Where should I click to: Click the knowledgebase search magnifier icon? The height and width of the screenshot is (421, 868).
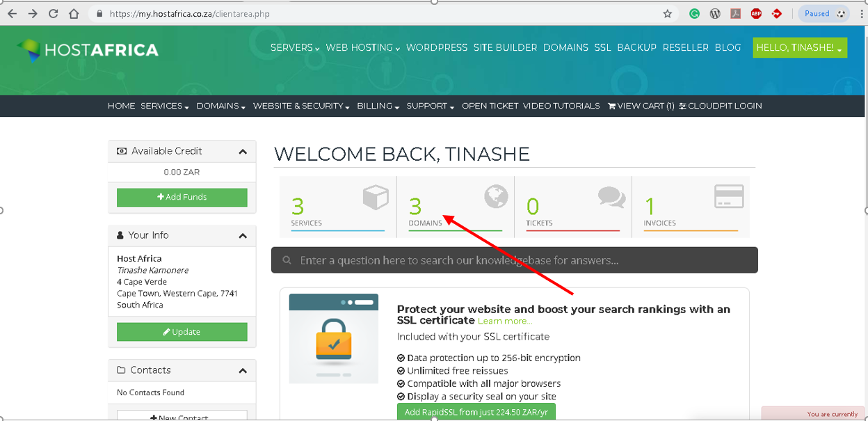tap(287, 261)
